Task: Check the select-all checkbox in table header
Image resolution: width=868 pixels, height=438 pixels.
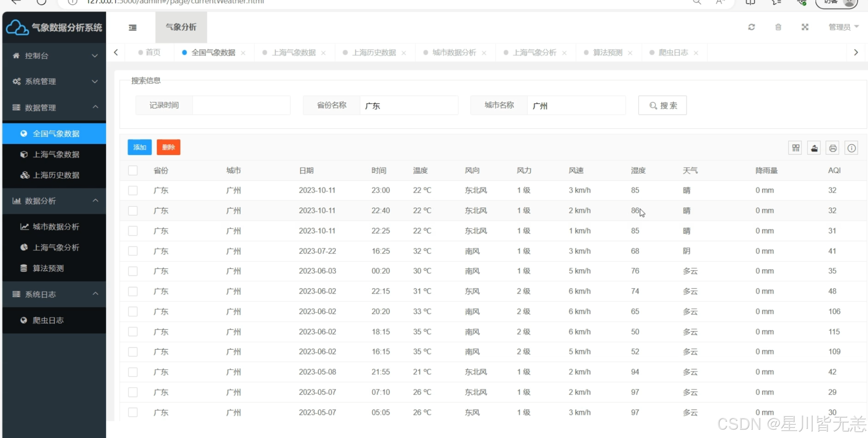Action: pos(133,170)
